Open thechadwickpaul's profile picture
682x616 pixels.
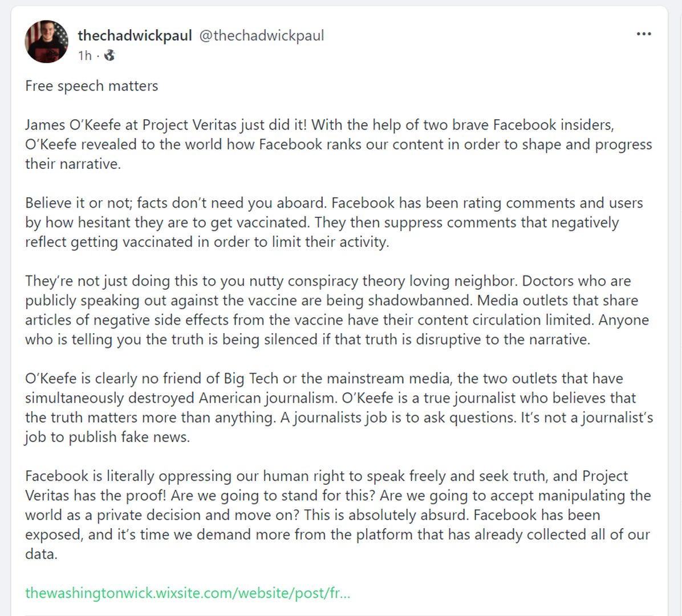point(47,42)
